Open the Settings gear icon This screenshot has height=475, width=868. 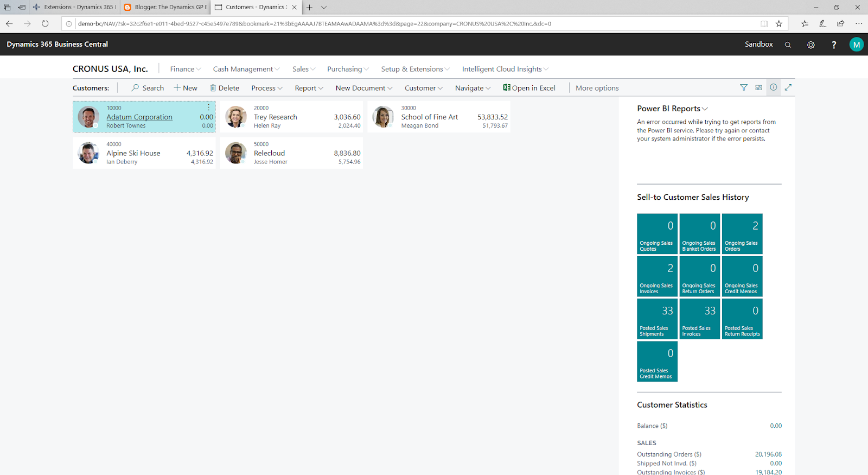810,45
